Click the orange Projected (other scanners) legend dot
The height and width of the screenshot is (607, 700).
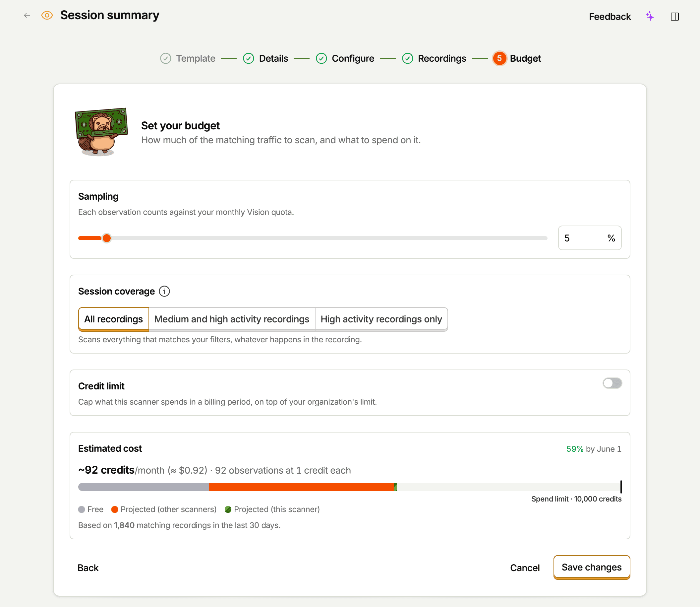tap(114, 509)
